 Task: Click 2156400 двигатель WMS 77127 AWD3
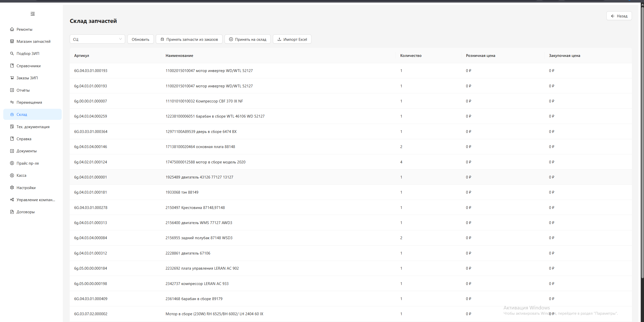click(x=199, y=223)
